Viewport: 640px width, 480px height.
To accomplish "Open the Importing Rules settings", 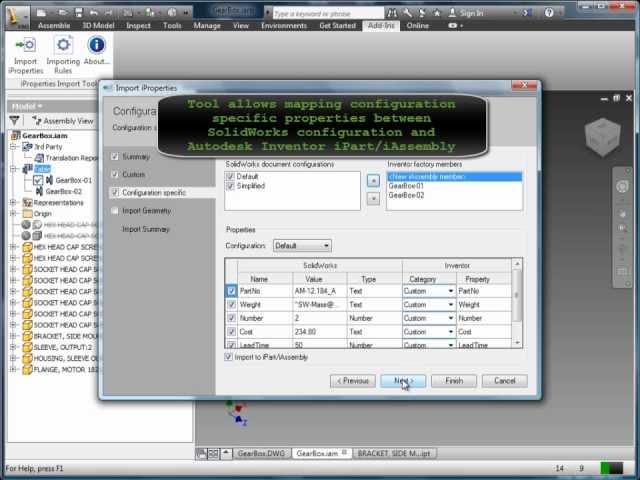I will pos(63,55).
